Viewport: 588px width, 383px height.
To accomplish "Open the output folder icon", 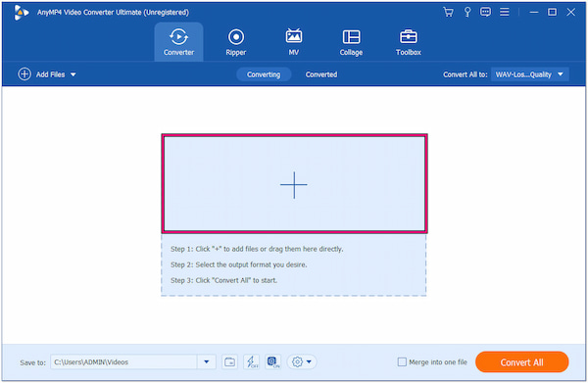I will (229, 362).
